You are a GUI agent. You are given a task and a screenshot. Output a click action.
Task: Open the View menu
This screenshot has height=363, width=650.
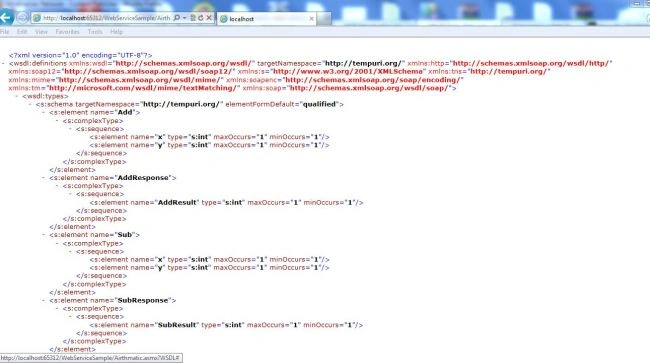tap(41, 31)
